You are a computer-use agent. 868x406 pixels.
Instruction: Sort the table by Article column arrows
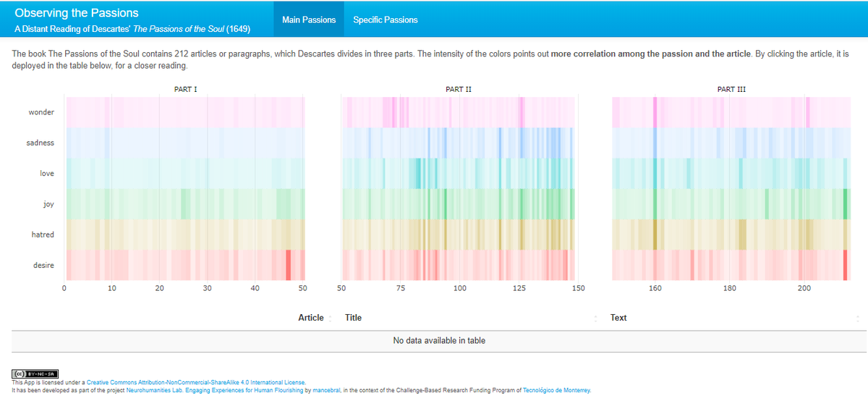pyautogui.click(x=331, y=318)
